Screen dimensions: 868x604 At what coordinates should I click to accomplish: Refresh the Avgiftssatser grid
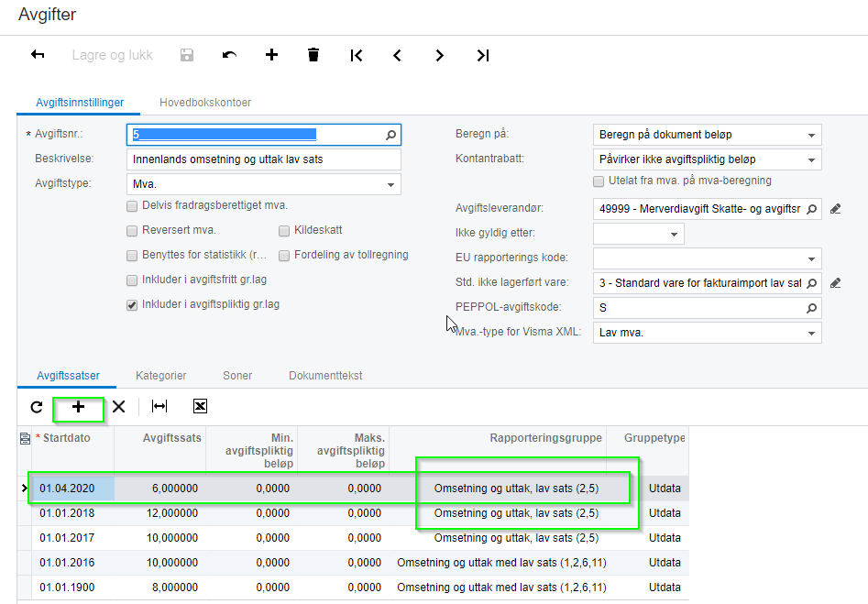[37, 406]
